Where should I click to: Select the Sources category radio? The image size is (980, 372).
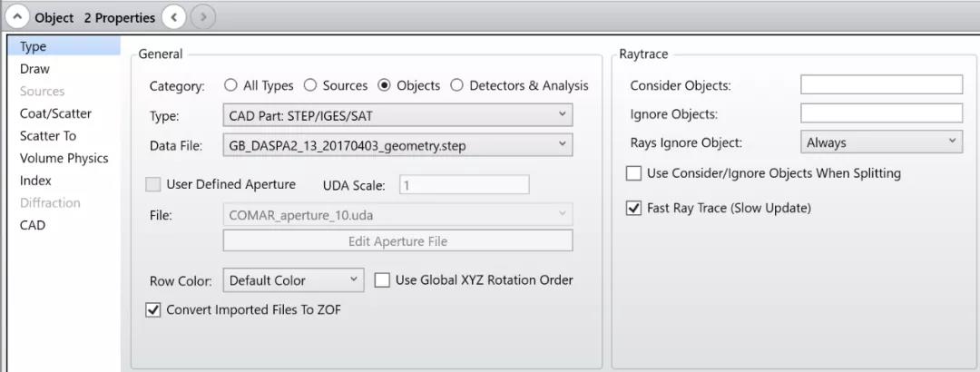[x=310, y=85]
